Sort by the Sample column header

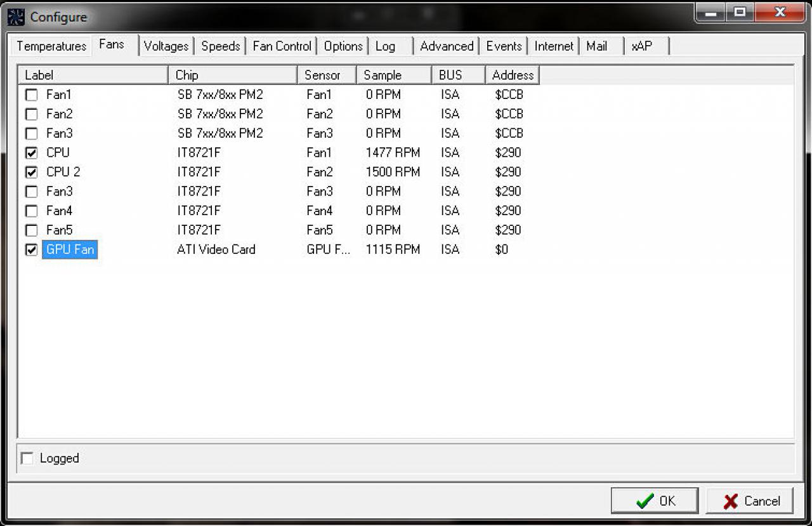click(x=394, y=75)
